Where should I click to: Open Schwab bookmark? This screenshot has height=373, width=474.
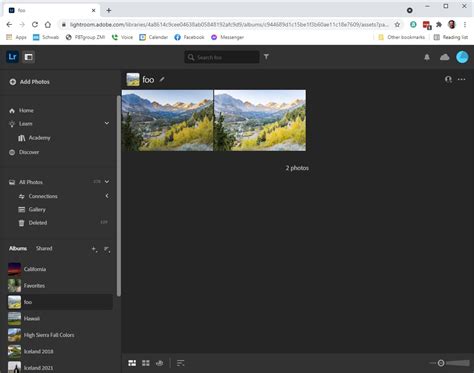(x=46, y=37)
